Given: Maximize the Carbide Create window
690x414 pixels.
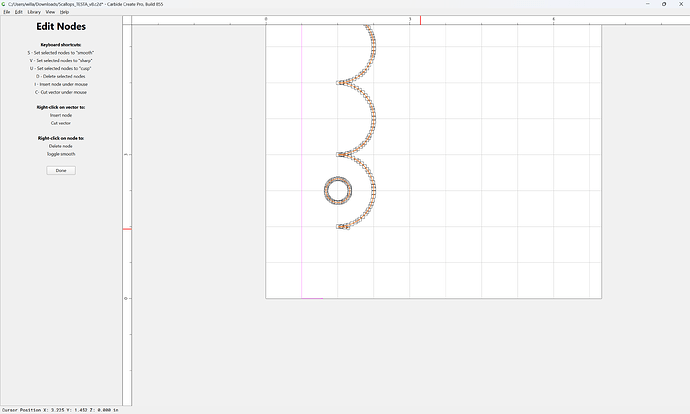Looking at the screenshot, I should tap(664, 4).
